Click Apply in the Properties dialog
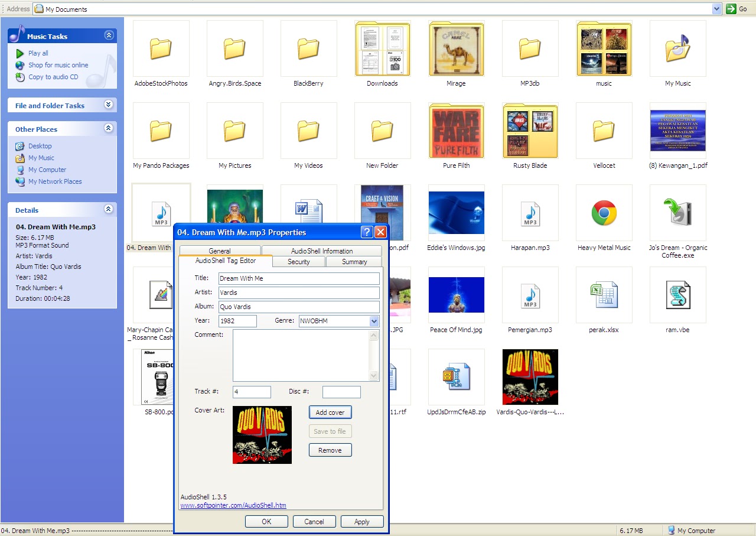Screen dimensions: 756x536 pyautogui.click(x=362, y=521)
